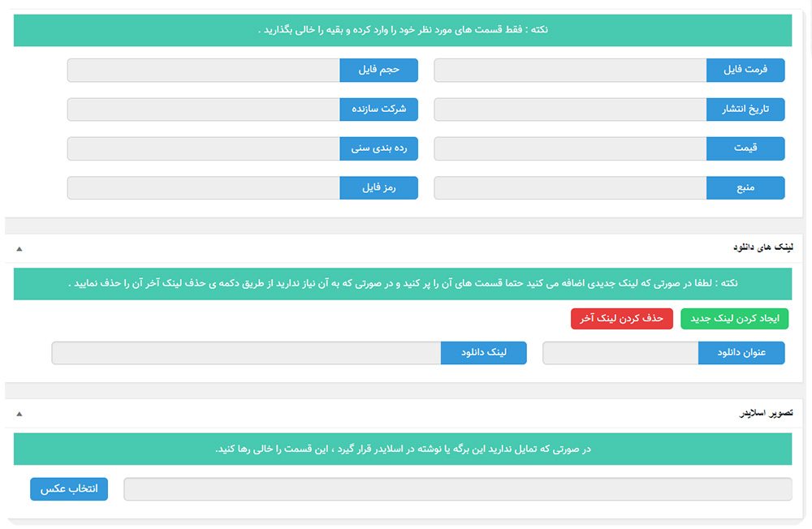This screenshot has height=529, width=812.
Task: Open image picker with انتخاب عکس button
Action: coord(69,489)
